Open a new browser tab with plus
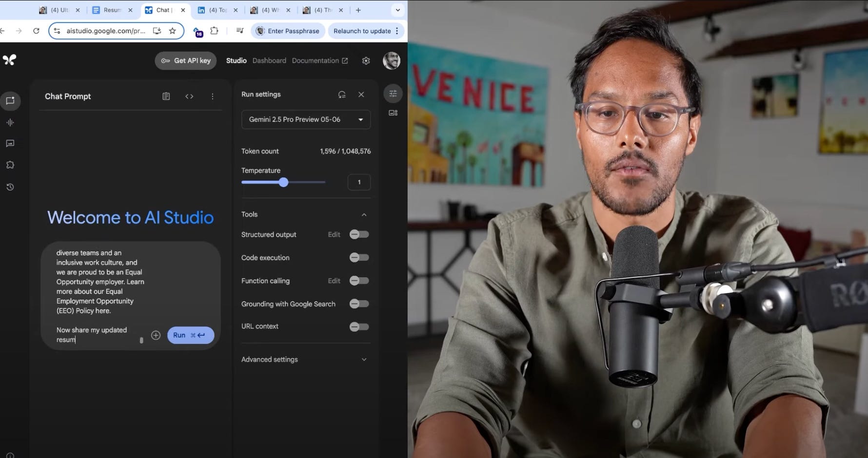The height and width of the screenshot is (458, 868). (x=358, y=10)
